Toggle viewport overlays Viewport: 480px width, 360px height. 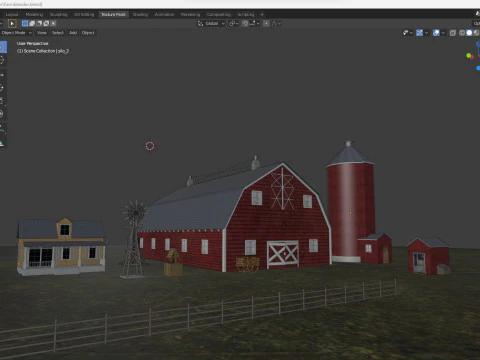tap(436, 33)
